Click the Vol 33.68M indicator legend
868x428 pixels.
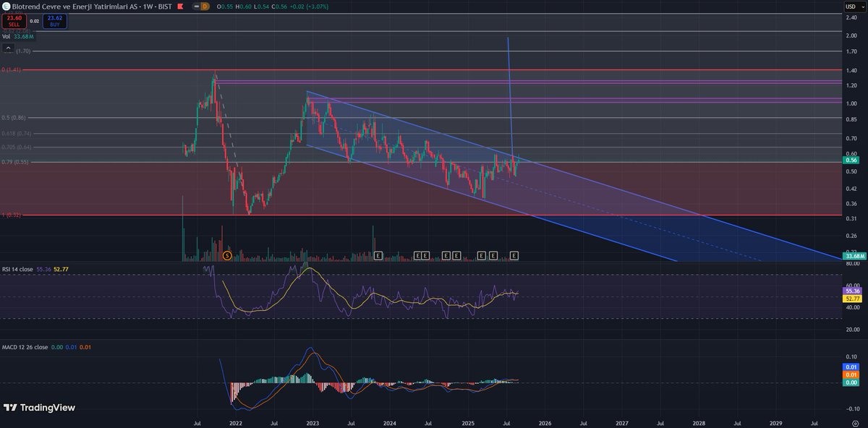(18, 36)
